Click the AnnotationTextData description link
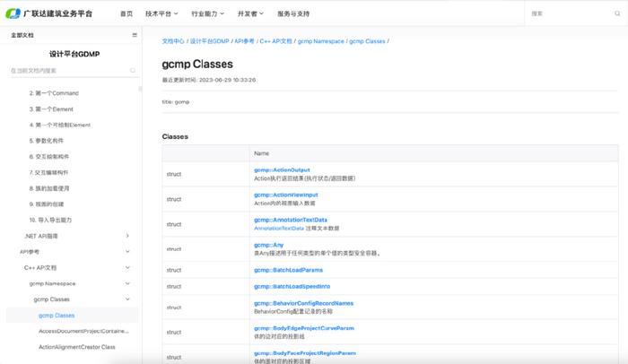This screenshot has height=364, width=628. coord(279,229)
